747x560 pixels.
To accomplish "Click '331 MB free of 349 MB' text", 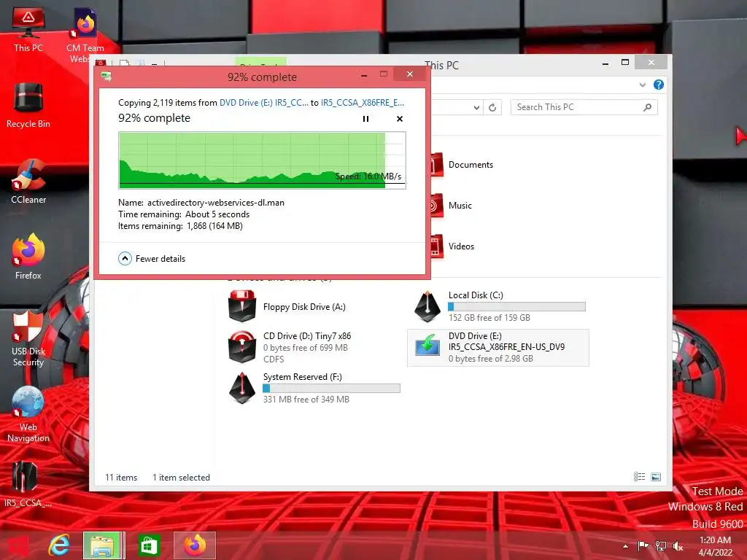I will point(306,399).
